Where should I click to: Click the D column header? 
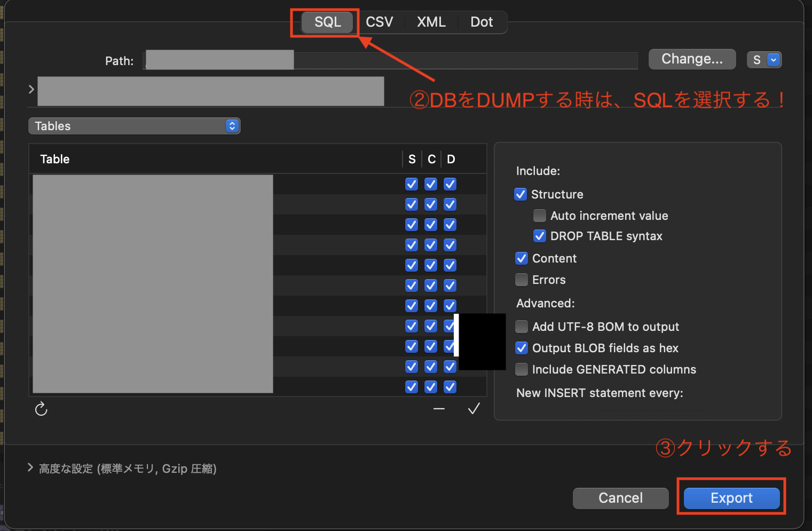[x=451, y=159]
